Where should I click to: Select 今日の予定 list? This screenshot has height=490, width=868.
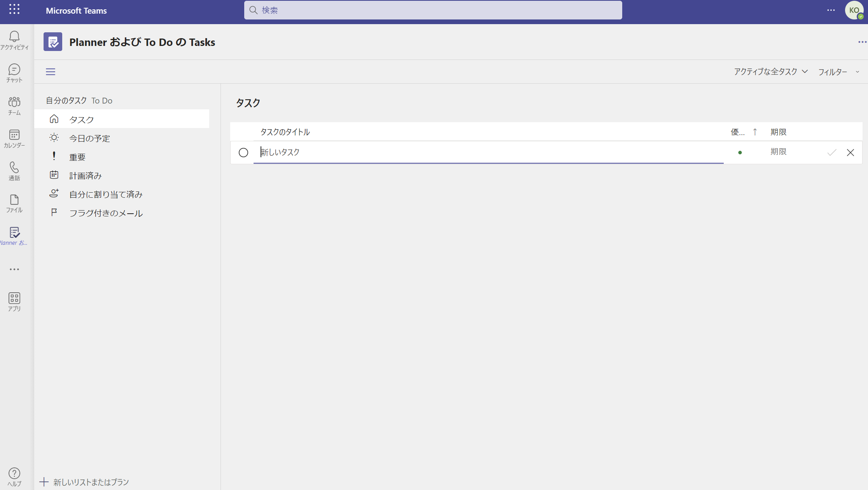pos(122,138)
